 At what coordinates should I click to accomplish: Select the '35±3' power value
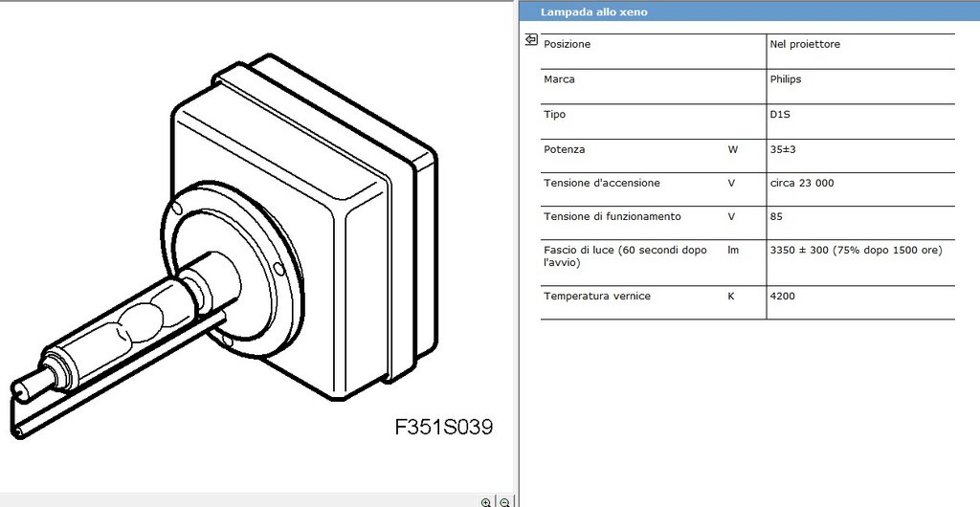(x=783, y=150)
